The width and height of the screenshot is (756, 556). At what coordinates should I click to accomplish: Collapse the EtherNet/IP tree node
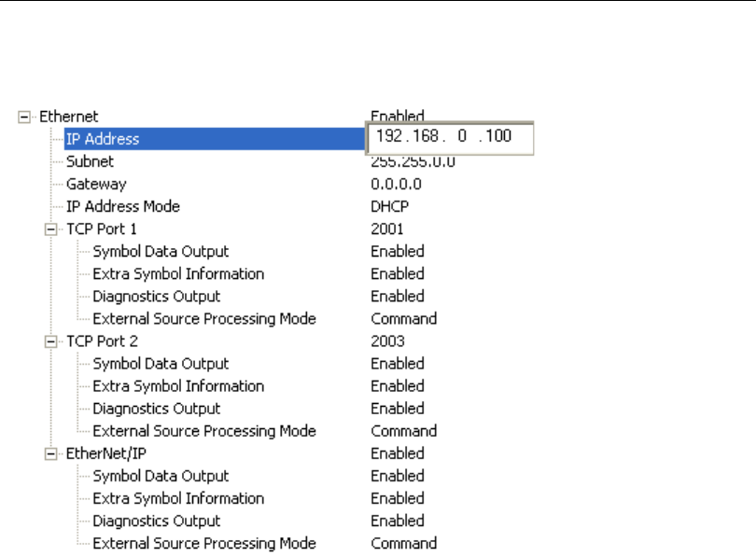click(x=50, y=453)
